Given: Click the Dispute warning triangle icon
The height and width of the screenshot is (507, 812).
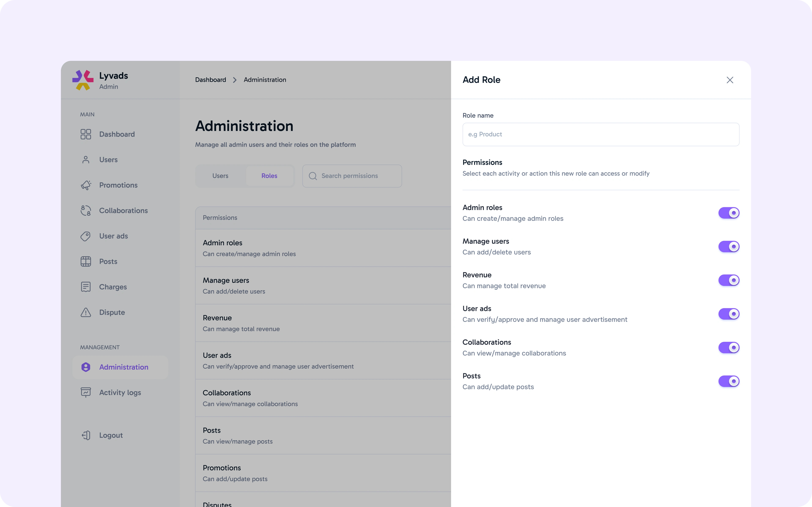Looking at the screenshot, I should click(86, 312).
